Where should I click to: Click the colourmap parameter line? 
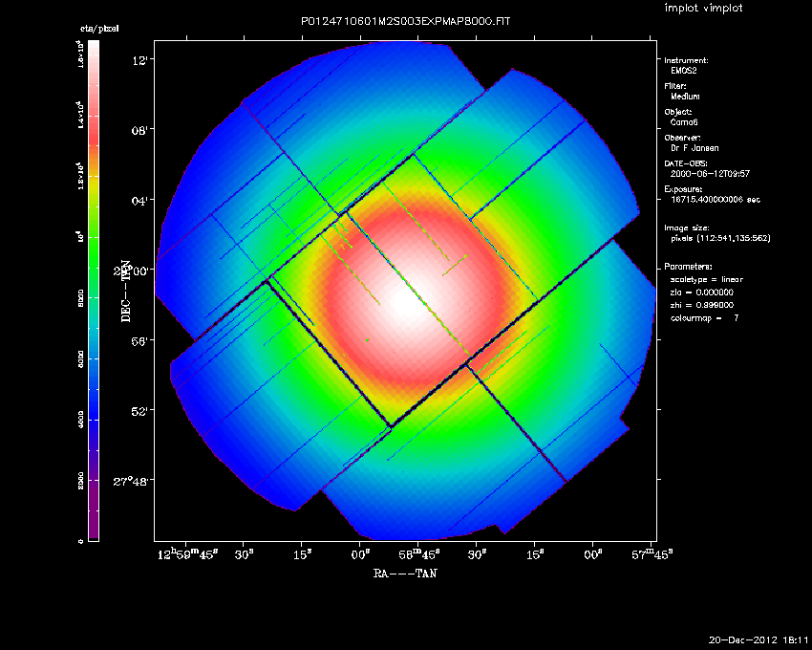(x=705, y=316)
